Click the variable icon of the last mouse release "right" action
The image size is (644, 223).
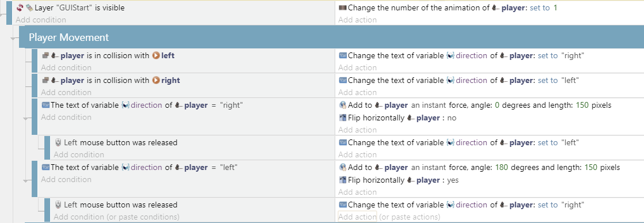point(343,205)
